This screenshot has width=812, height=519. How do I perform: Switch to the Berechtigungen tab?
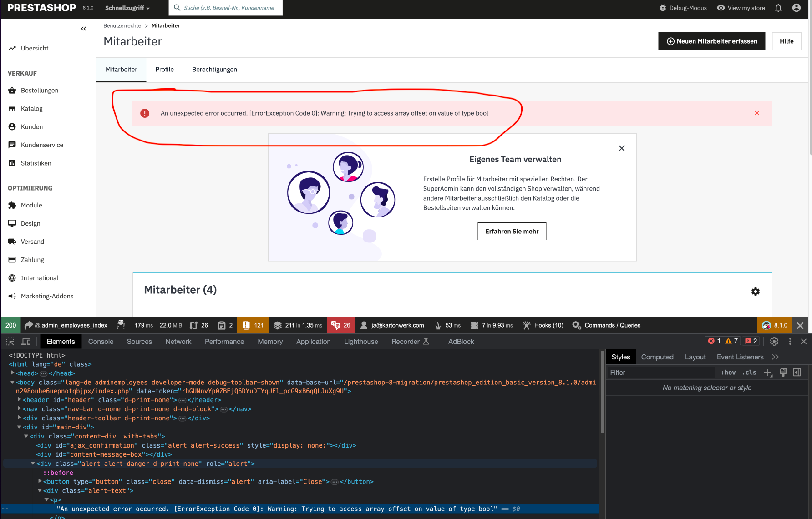coord(214,70)
